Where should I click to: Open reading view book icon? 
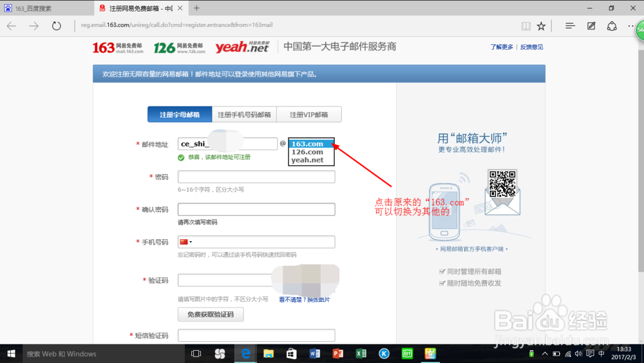pyautogui.click(x=526, y=26)
